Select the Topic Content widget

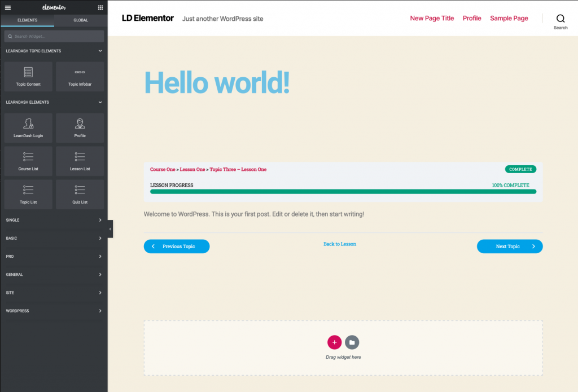[28, 76]
